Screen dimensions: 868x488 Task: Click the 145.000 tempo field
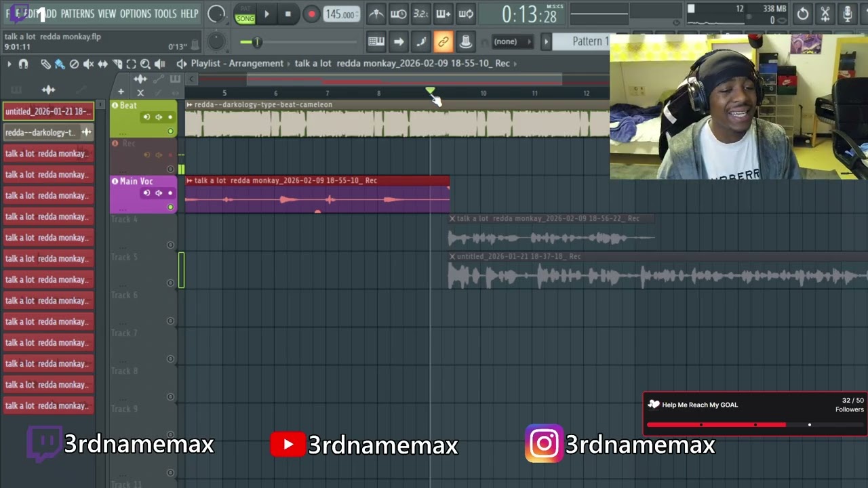tap(340, 14)
